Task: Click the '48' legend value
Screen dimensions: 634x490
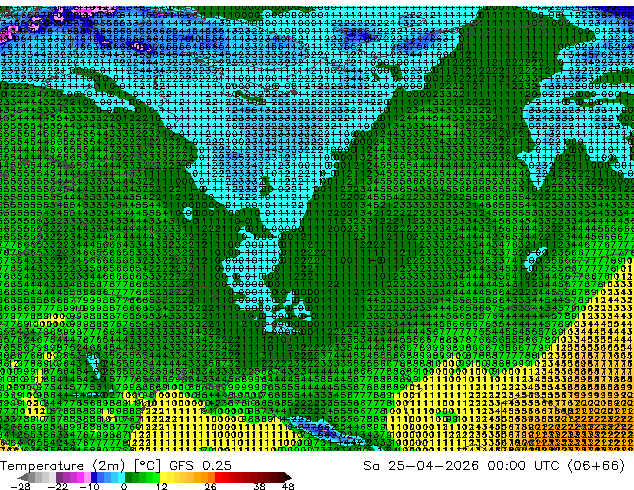Action: [288, 486]
